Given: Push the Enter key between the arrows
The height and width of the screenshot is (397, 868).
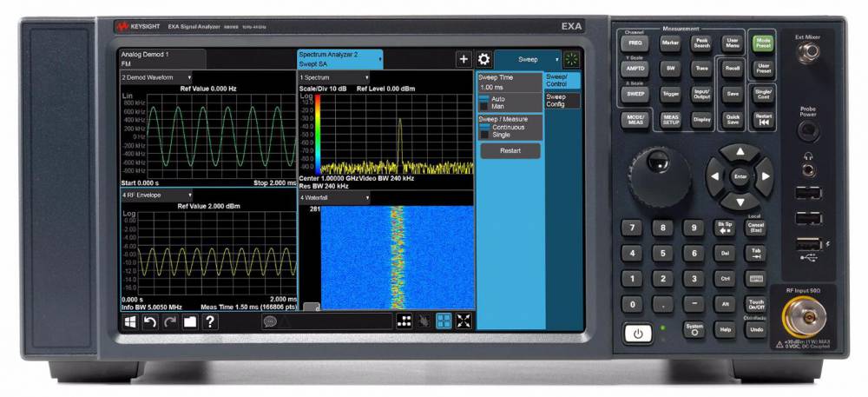Looking at the screenshot, I should pos(740,176).
